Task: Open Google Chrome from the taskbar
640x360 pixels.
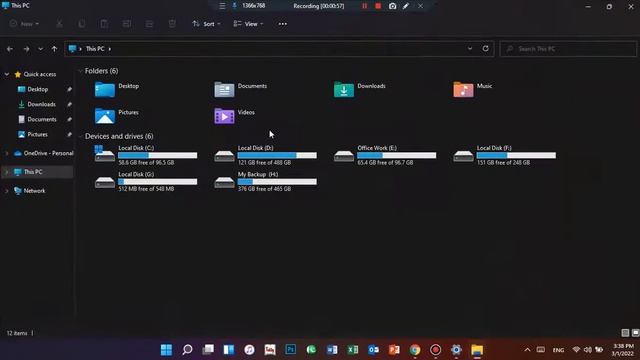Action: pos(415,350)
